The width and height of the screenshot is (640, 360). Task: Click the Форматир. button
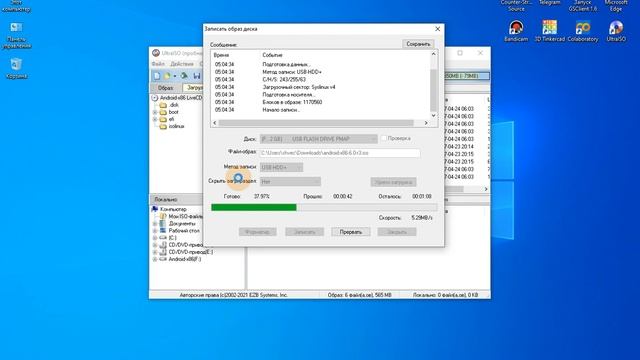[x=258, y=232]
